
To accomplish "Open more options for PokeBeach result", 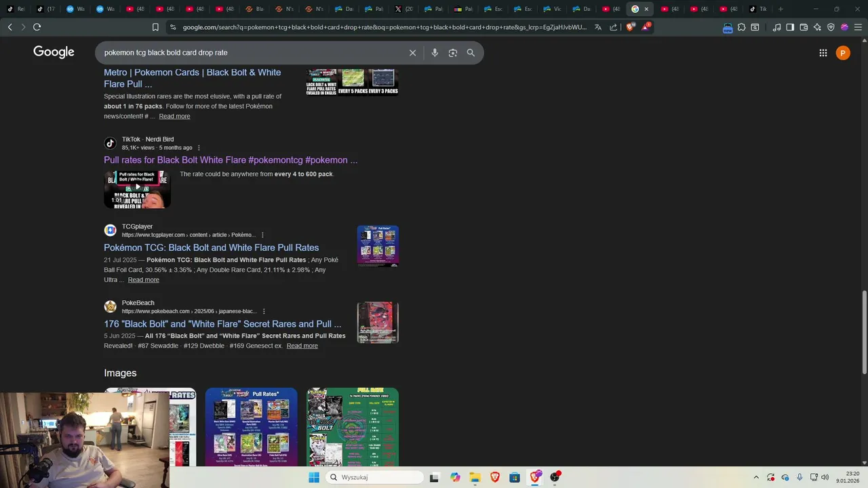I will [264, 312].
